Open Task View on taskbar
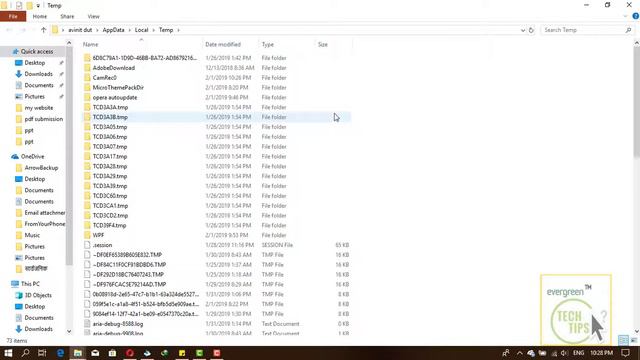Image resolution: width=640 pixels, height=360 pixels. 42,353
